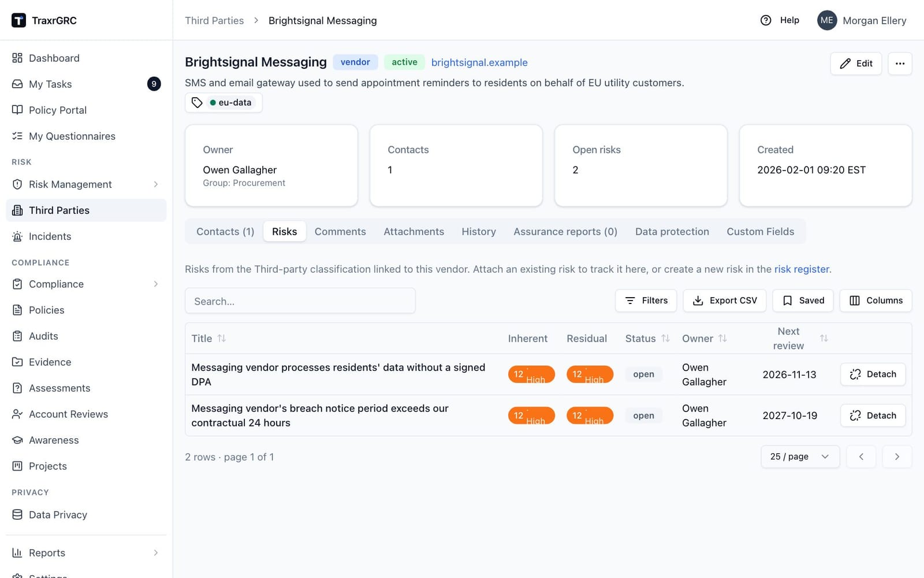Go to My Tasks
This screenshot has width=924, height=578.
pyautogui.click(x=86, y=84)
